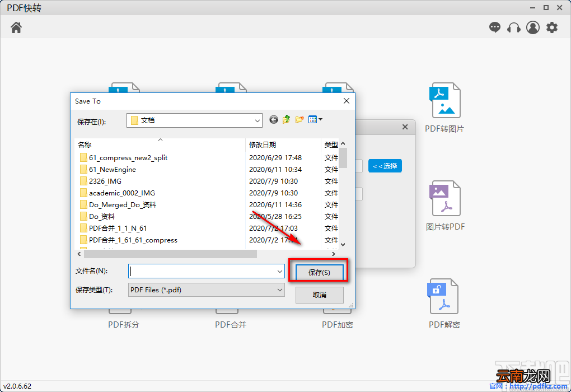
Task: Click horizontal scrollbar right arrow
Action: pyautogui.click(x=333, y=254)
